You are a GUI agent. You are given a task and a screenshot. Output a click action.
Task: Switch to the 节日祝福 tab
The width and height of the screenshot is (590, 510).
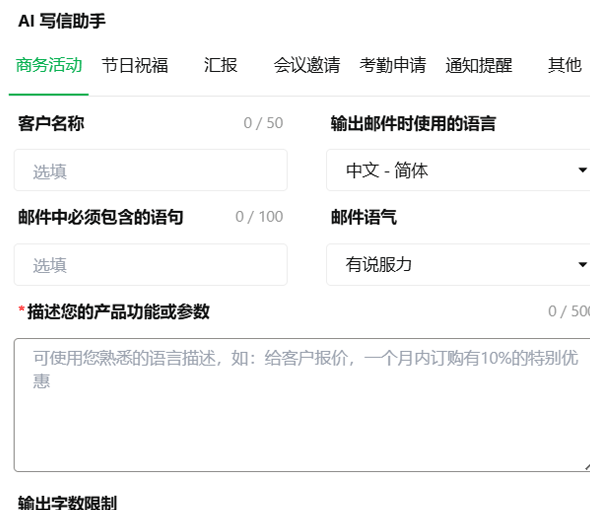click(x=135, y=65)
